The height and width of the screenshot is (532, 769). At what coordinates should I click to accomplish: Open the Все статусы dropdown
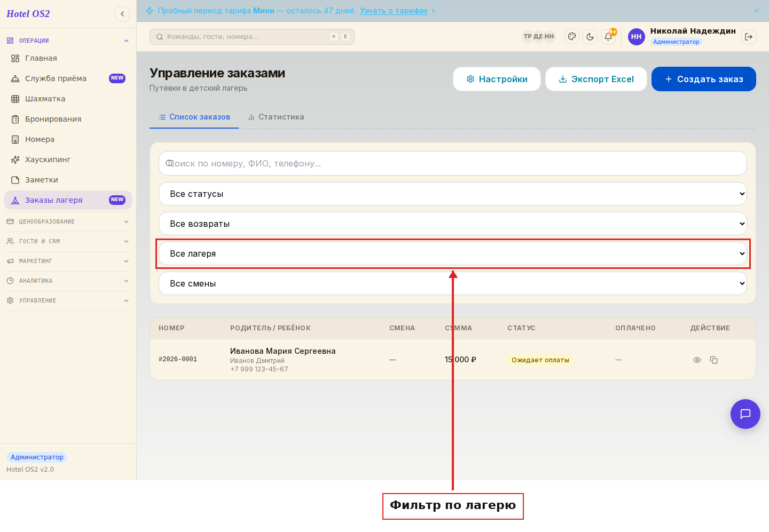point(453,194)
